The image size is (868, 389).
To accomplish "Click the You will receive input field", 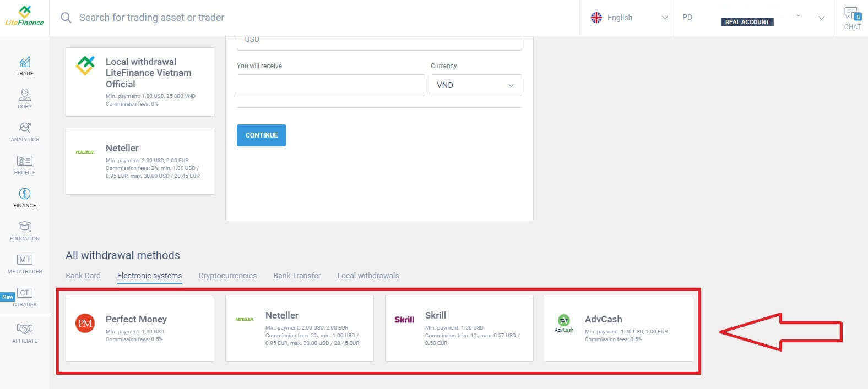I will 331,85.
